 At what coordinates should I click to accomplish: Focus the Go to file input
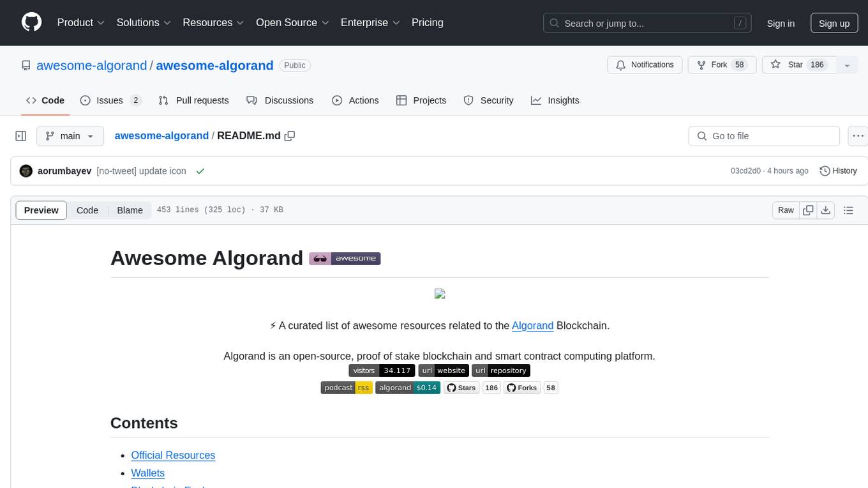764,136
